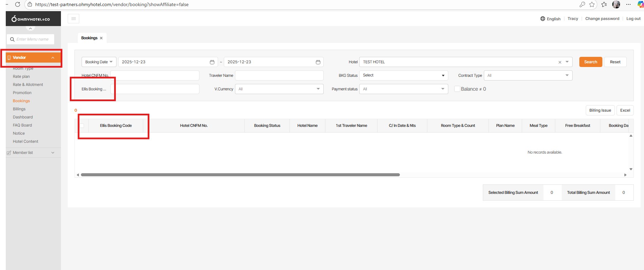The height and width of the screenshot is (270, 644).
Task: Collapse the sidebar using the up chevron
Action: click(x=30, y=28)
